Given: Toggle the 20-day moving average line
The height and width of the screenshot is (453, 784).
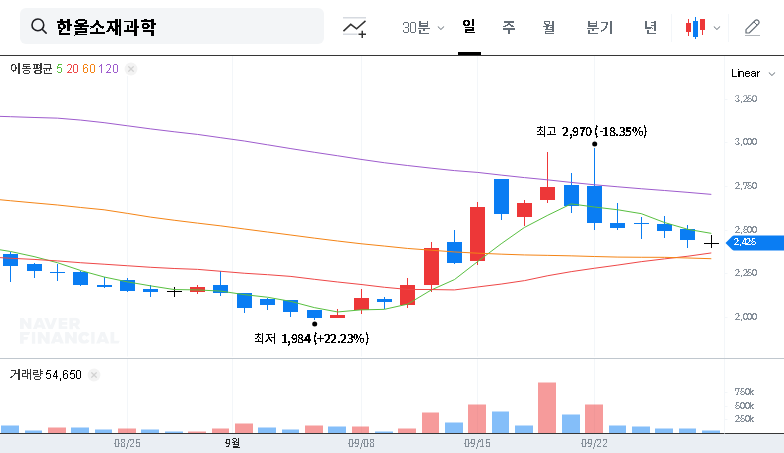Looking at the screenshot, I should [x=73, y=69].
